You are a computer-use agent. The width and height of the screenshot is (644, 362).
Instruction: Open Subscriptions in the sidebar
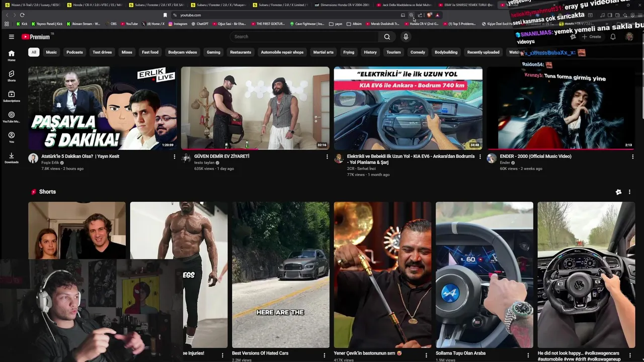pyautogui.click(x=12, y=97)
